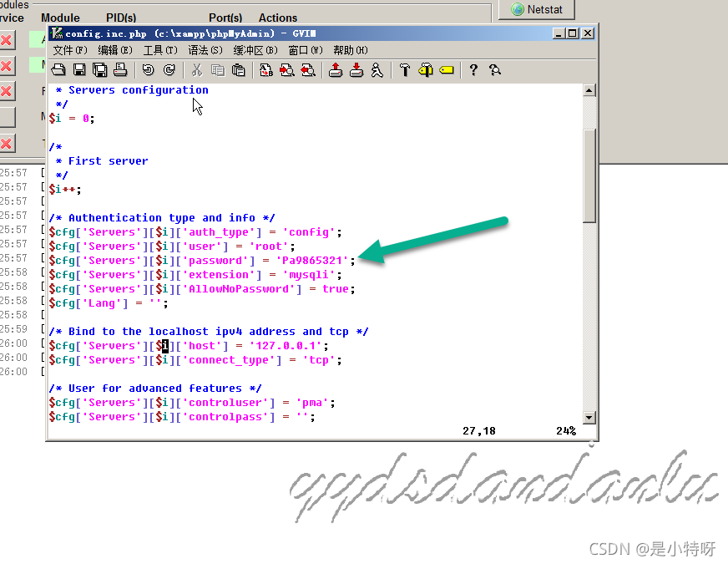The height and width of the screenshot is (564, 728).
Task: Click the Actions column header
Action: (278, 18)
